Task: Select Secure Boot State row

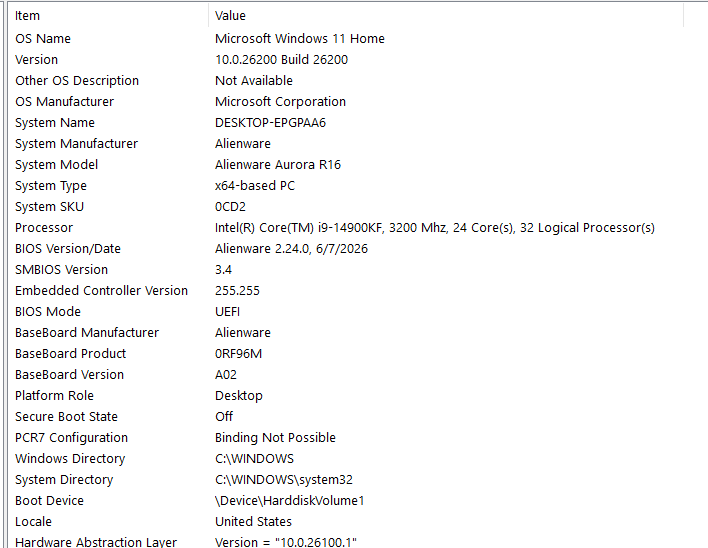Action: [66, 417]
